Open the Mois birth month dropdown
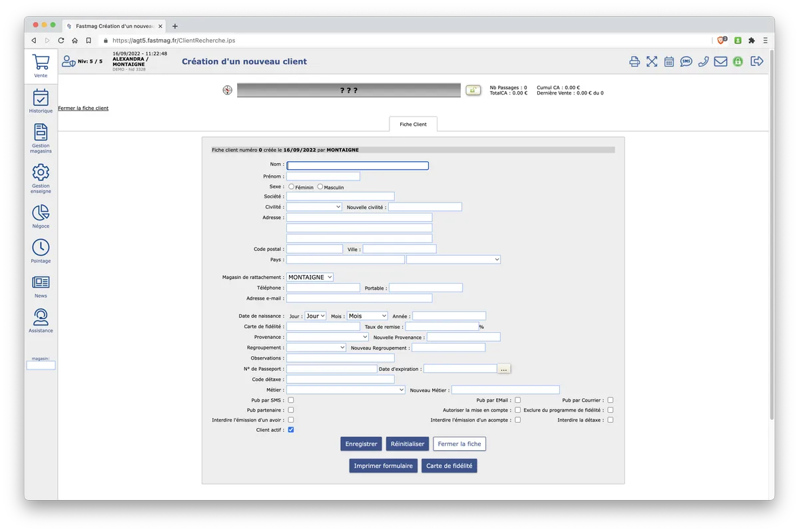This screenshot has height=532, width=799. click(x=368, y=316)
